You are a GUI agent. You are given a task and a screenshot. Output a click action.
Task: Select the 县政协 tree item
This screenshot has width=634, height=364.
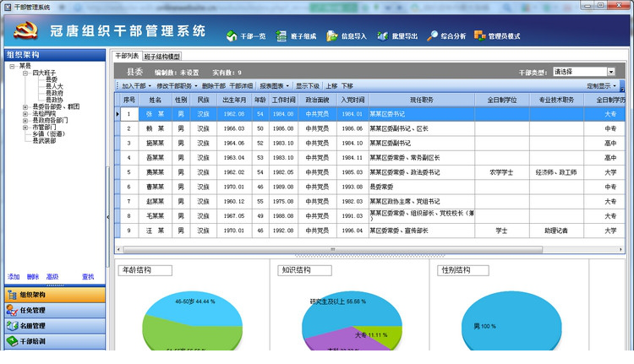pos(54,100)
